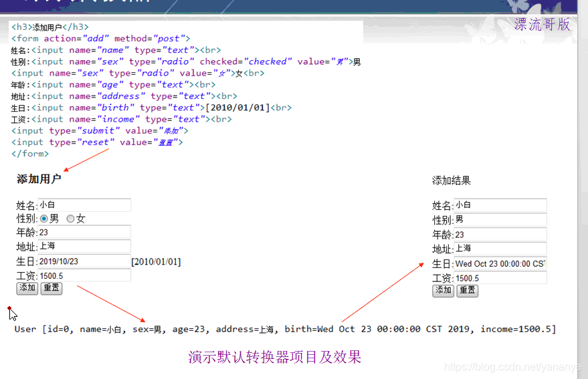The width and height of the screenshot is (588, 379).
Task: Click the 地址 field in the 添加结果 form
Action: click(x=500, y=249)
